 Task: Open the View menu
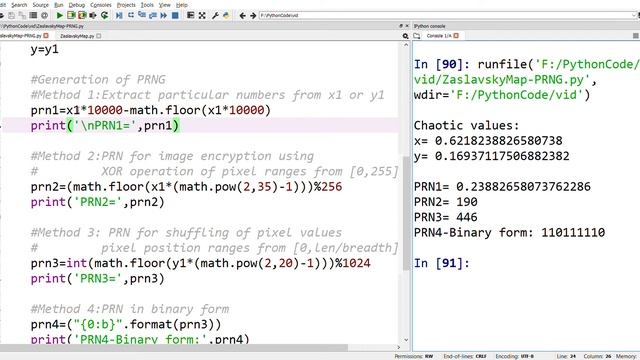[x=164, y=5]
